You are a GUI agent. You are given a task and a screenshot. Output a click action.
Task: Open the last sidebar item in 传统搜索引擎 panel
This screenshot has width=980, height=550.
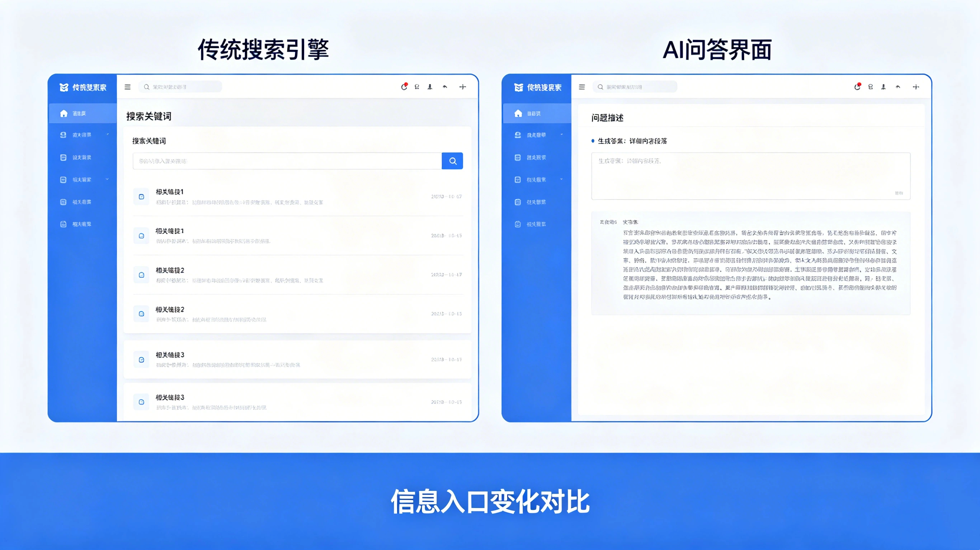pyautogui.click(x=83, y=224)
